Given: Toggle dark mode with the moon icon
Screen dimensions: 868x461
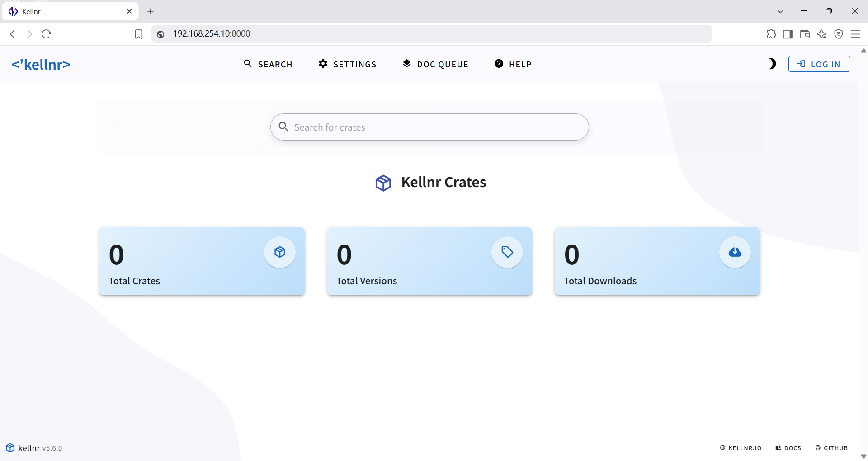Looking at the screenshot, I should point(772,64).
